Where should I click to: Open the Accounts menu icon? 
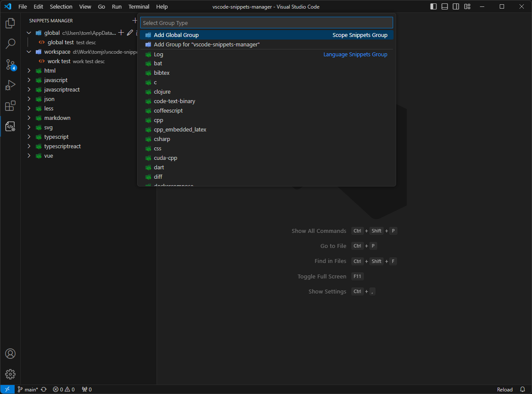click(x=10, y=354)
